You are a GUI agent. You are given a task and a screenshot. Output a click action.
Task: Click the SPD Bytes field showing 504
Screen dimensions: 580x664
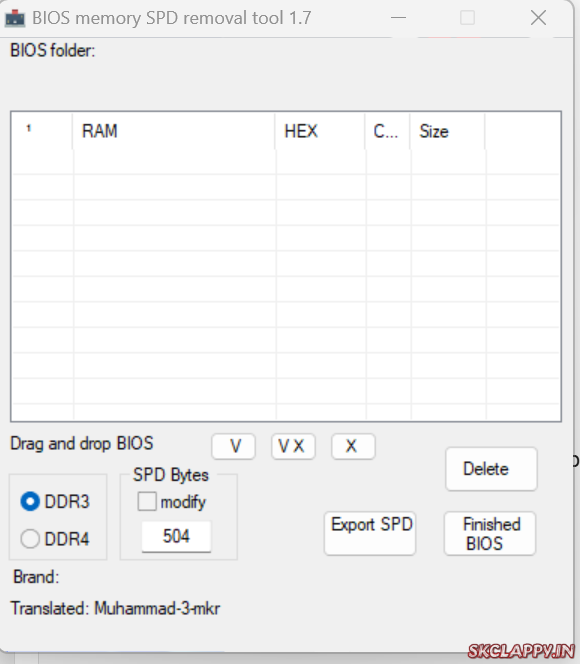pos(176,537)
